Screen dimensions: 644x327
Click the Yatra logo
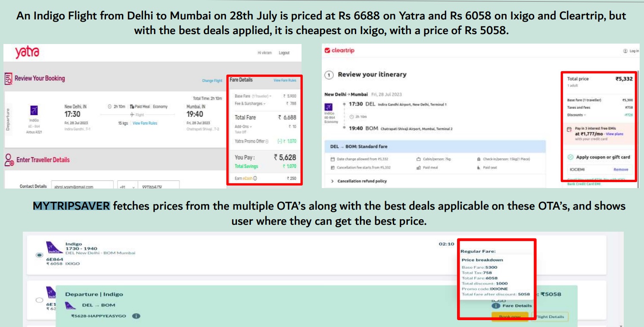27,53
